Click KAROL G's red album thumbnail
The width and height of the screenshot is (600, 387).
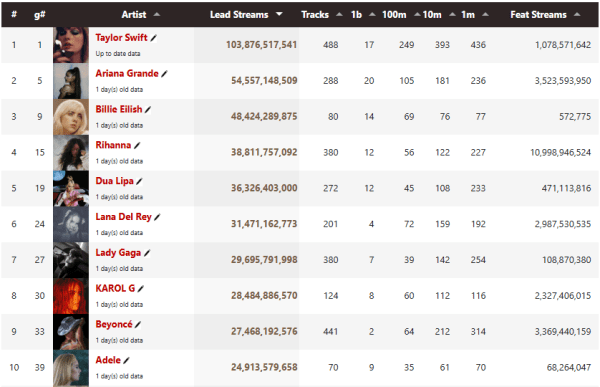click(x=71, y=296)
